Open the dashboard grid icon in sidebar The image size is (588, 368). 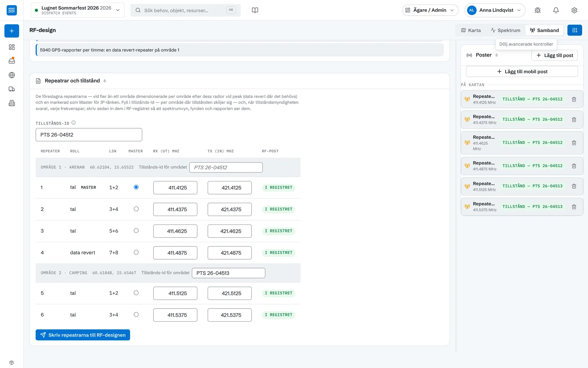pos(12,47)
